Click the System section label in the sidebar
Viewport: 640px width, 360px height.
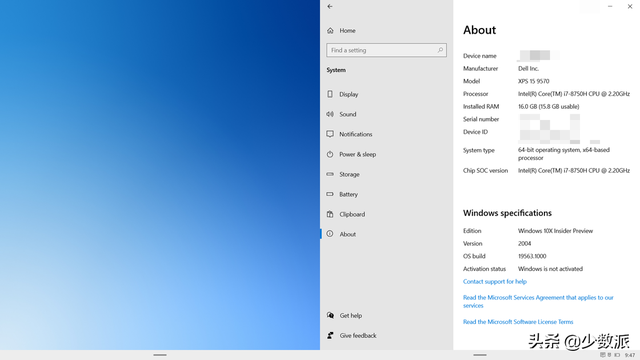[x=336, y=70]
